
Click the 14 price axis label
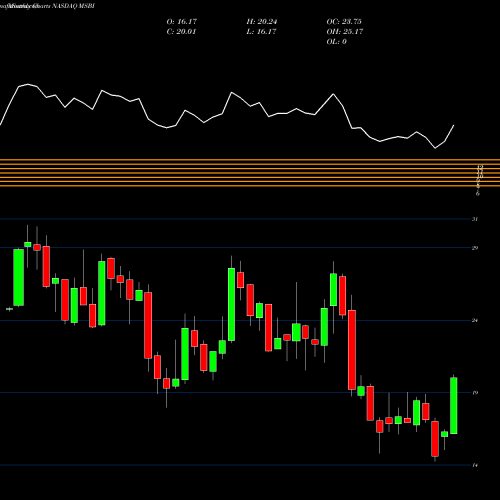tap(475, 465)
